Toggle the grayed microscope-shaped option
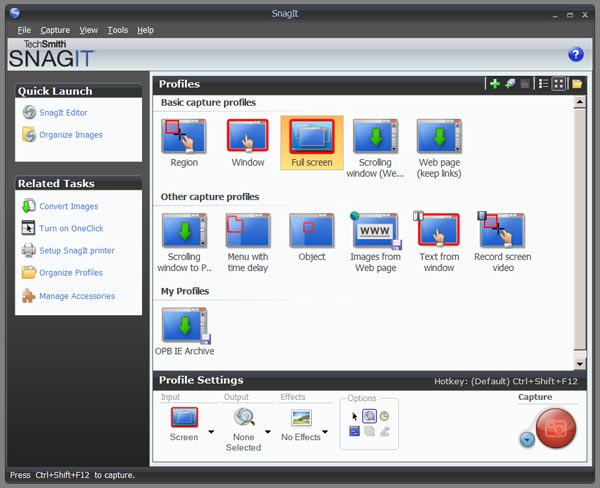The height and width of the screenshot is (488, 600). pos(385,431)
